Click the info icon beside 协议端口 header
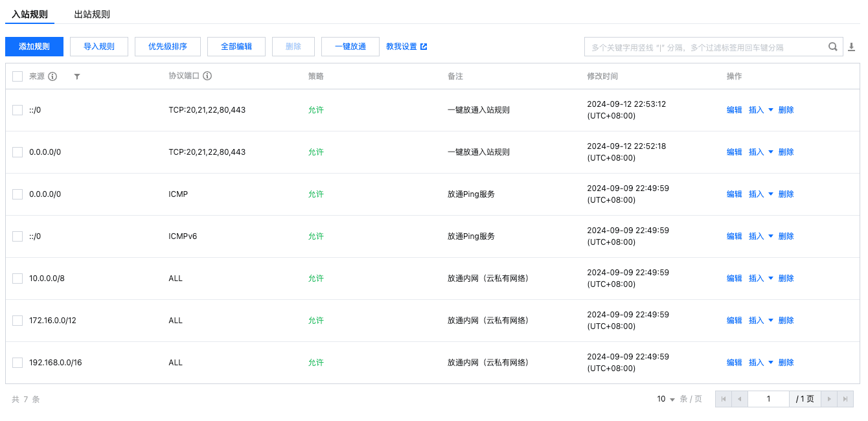This screenshot has height=421, width=868. pos(207,76)
